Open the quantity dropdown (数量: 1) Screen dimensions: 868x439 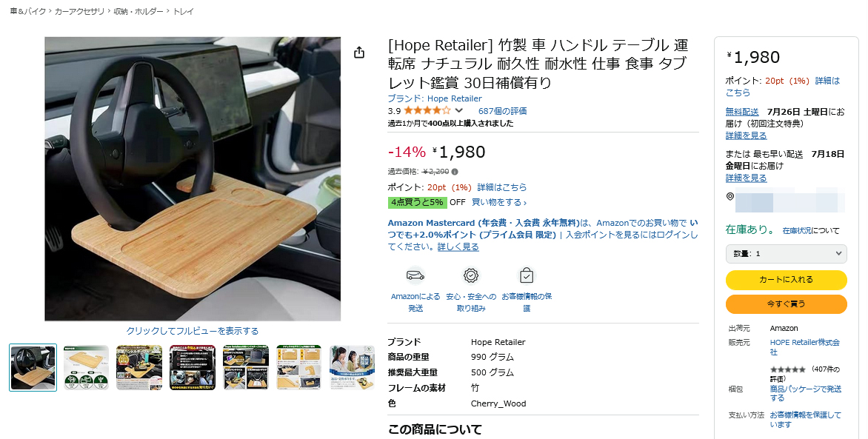(x=786, y=253)
